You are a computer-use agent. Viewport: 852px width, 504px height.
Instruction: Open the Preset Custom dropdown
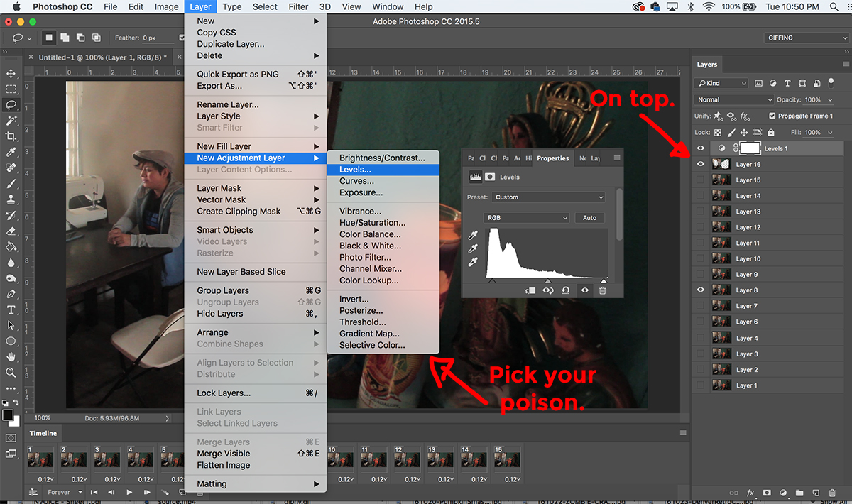coord(548,197)
